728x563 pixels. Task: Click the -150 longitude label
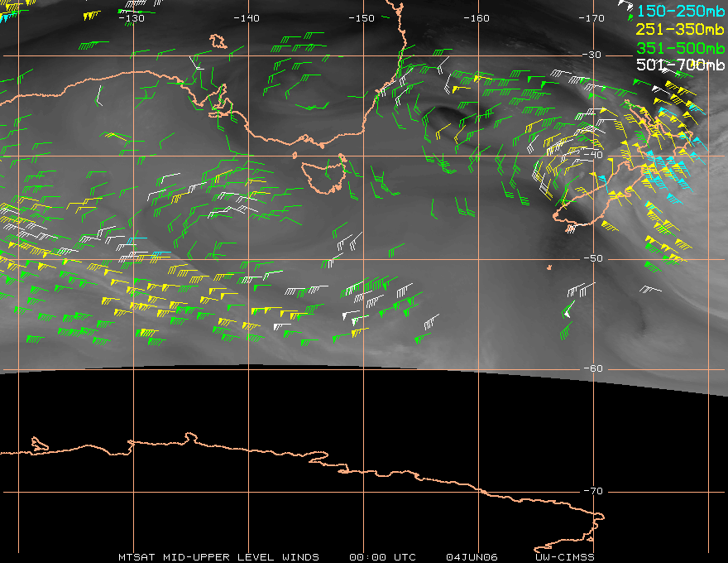(x=362, y=18)
